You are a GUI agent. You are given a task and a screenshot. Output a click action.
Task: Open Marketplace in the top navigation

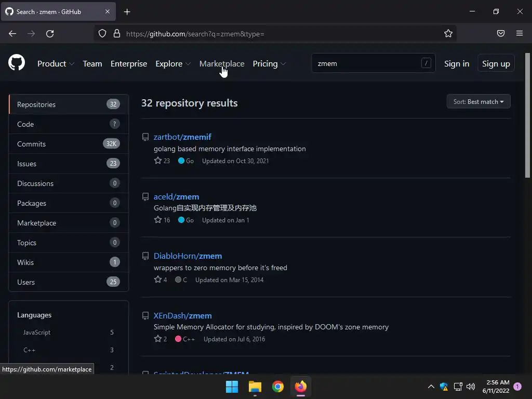[221, 64]
